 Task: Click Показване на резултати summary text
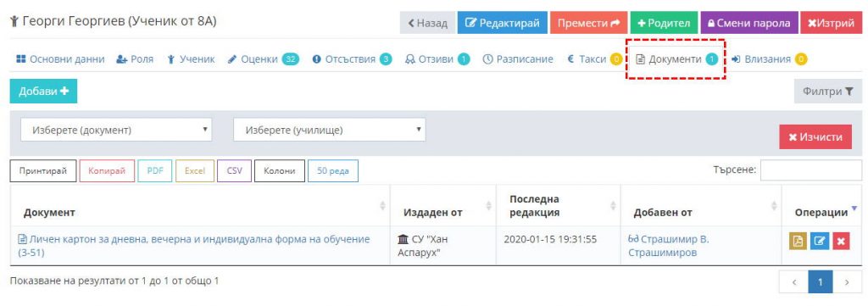click(114, 281)
